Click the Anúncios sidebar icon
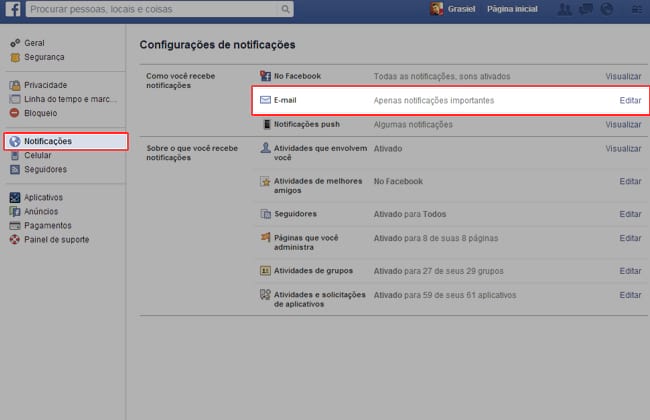The height and width of the screenshot is (420, 650). pyautogui.click(x=15, y=211)
